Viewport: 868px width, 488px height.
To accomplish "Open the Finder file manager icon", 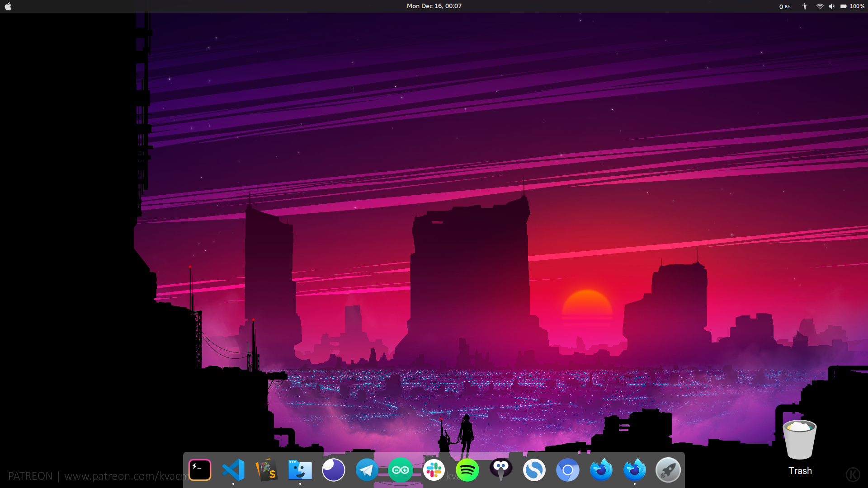I will 300,470.
